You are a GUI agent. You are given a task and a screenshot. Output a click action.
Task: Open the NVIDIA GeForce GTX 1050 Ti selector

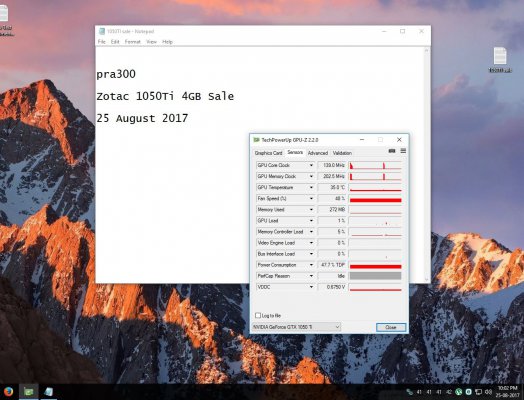click(x=296, y=327)
